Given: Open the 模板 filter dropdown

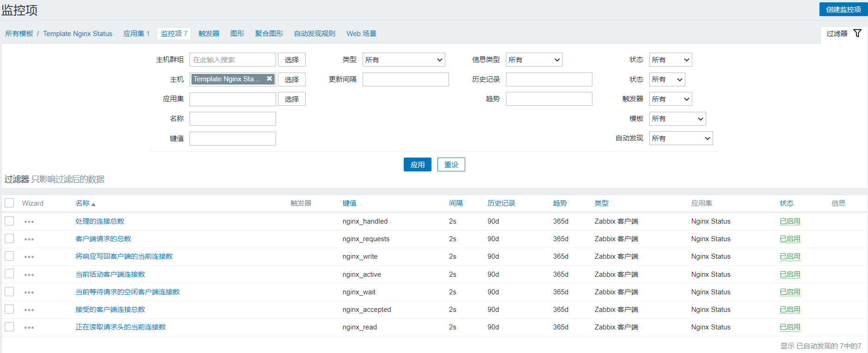Looking at the screenshot, I should (677, 119).
